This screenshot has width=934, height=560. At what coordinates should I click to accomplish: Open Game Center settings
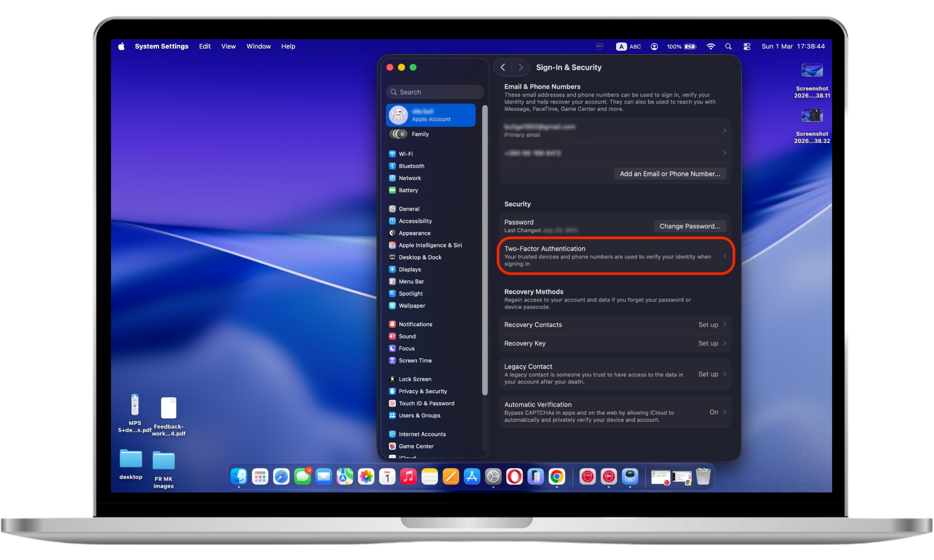point(415,446)
